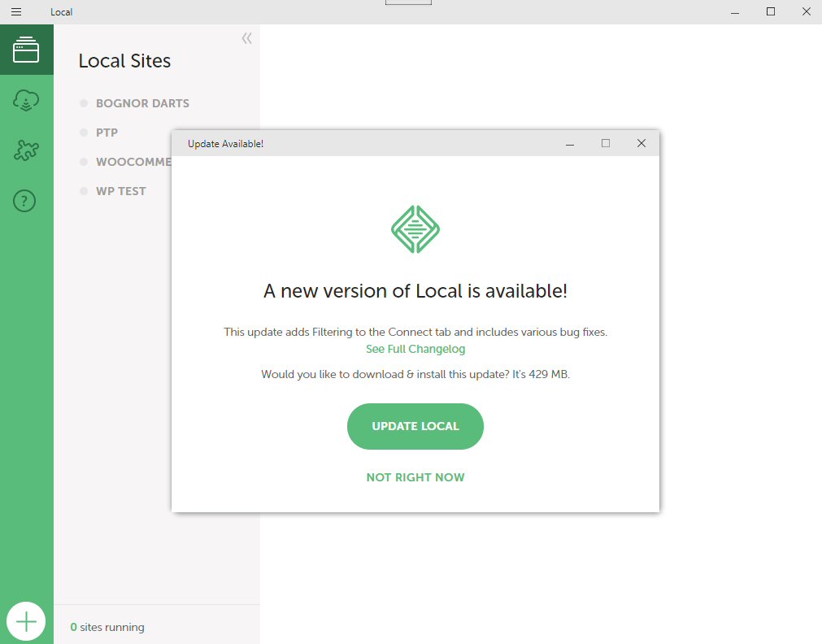Click the Update Available! dialog title
The height and width of the screenshot is (644, 822).
pos(225,144)
